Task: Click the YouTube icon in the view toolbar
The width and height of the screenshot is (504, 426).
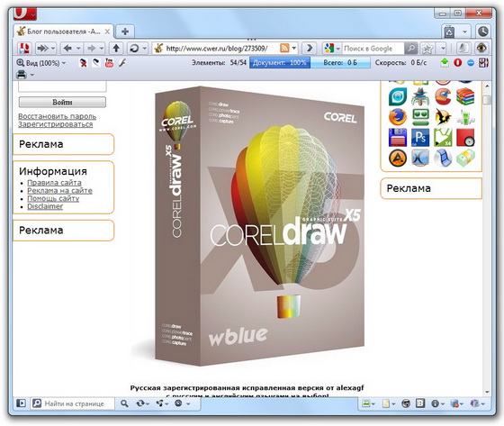Action: click(x=109, y=63)
